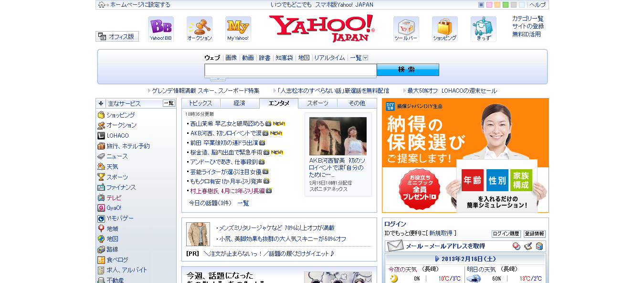Click the blue shopping-bag icon in mail row

(539, 246)
